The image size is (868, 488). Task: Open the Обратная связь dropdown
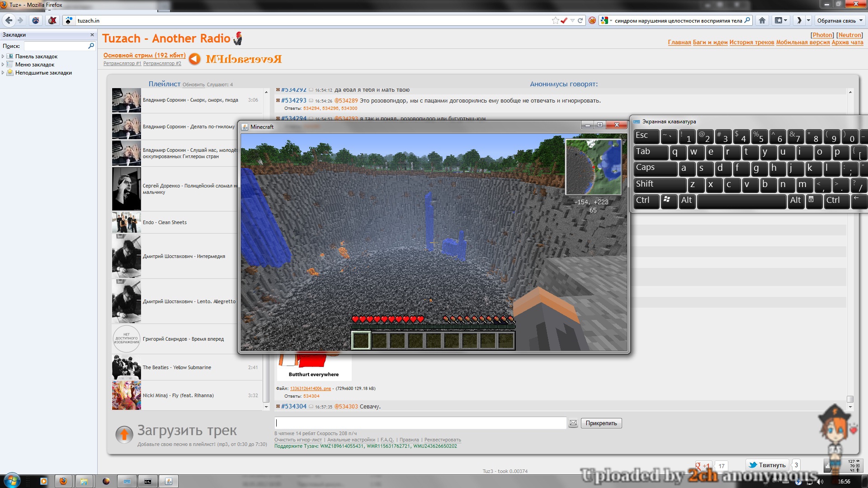[x=840, y=20]
